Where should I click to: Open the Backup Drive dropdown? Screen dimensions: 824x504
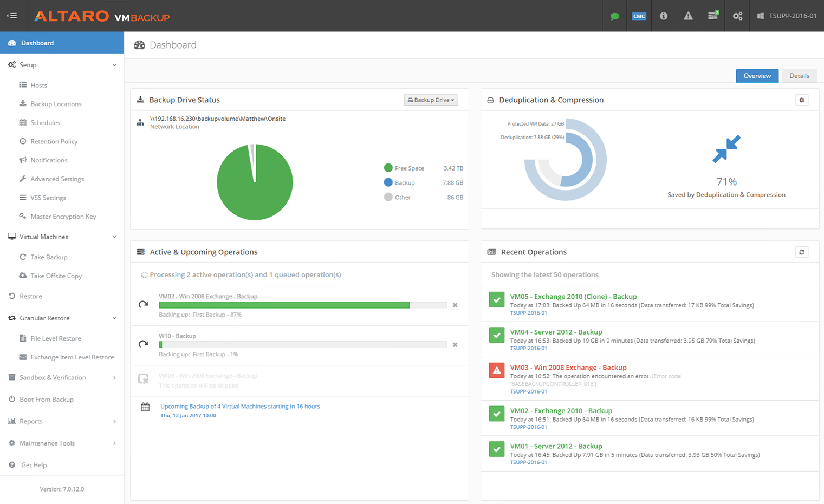tap(431, 100)
